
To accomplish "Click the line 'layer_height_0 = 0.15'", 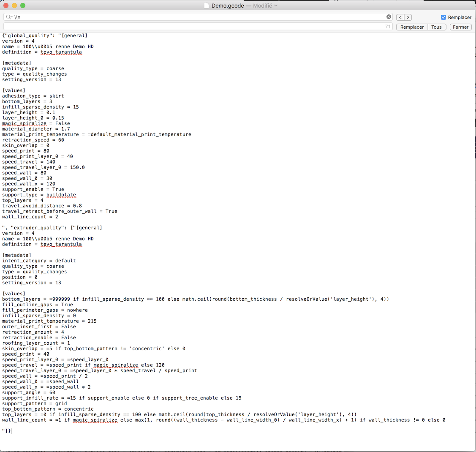I will [33, 118].
